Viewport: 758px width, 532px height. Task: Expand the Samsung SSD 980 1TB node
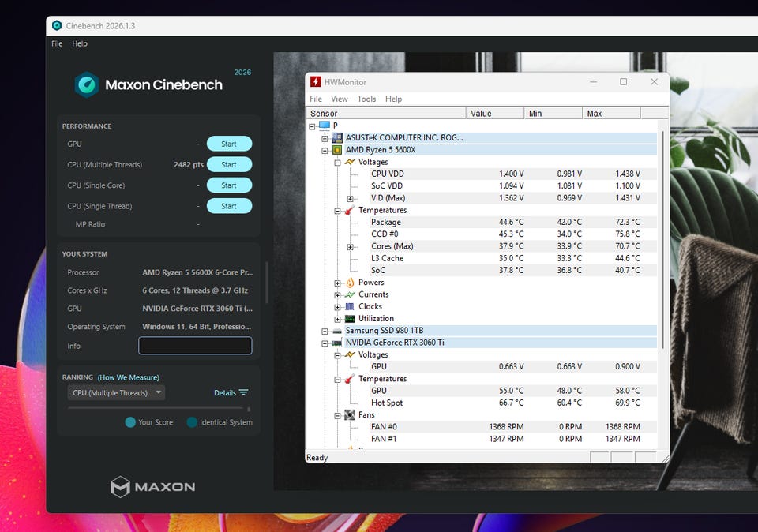325,332
